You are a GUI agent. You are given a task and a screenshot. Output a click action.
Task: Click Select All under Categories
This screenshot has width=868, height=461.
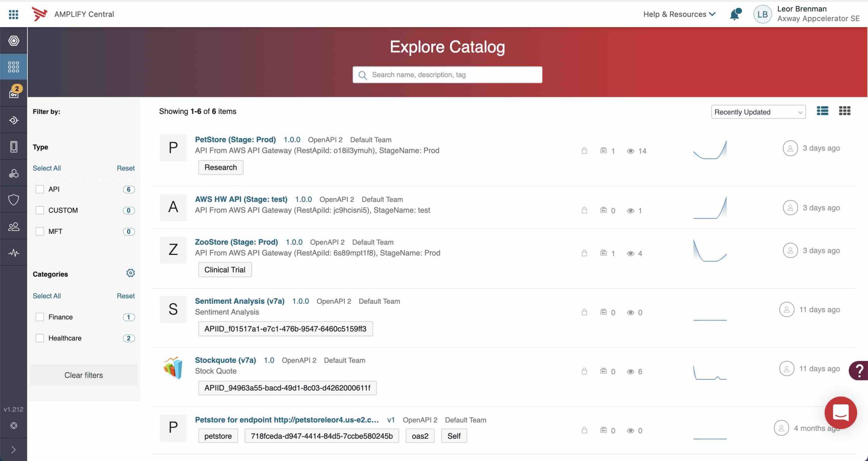pos(47,296)
